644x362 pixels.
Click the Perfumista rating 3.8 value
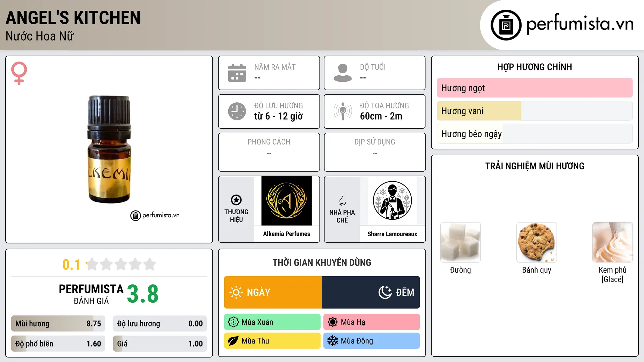tap(143, 294)
